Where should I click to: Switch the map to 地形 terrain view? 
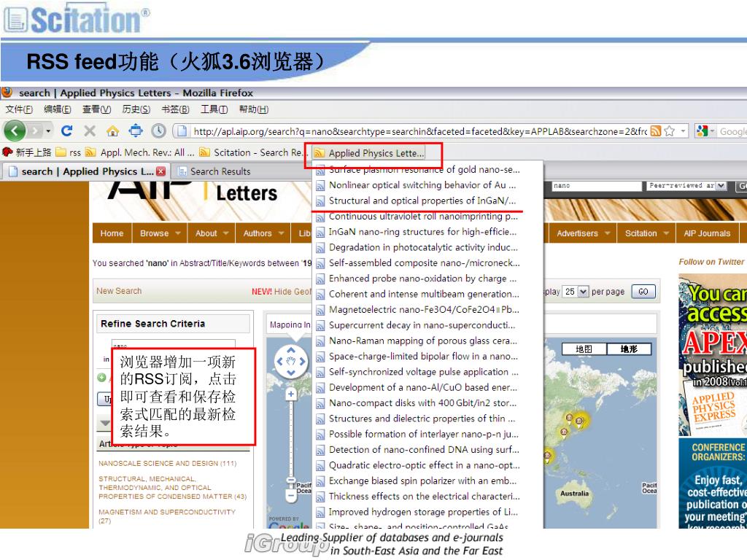coord(629,349)
